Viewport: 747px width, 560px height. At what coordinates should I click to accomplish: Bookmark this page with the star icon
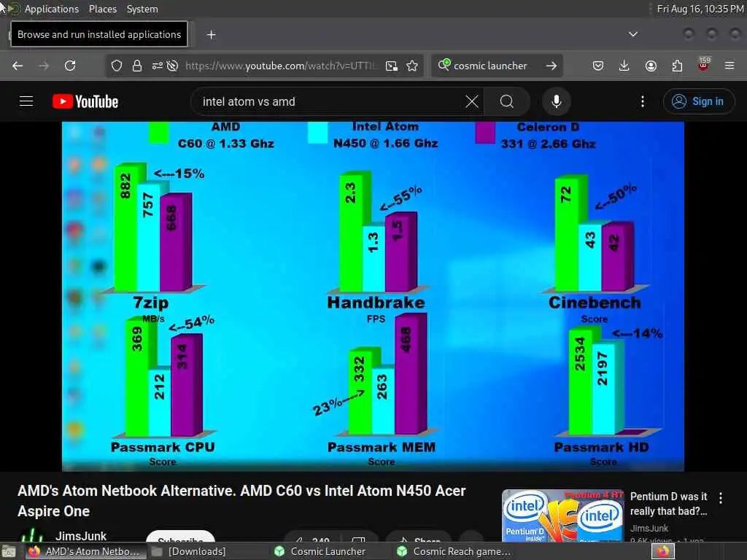(x=413, y=66)
